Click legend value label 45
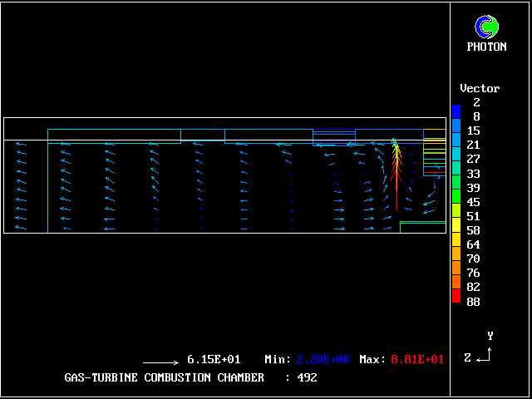 click(x=473, y=202)
